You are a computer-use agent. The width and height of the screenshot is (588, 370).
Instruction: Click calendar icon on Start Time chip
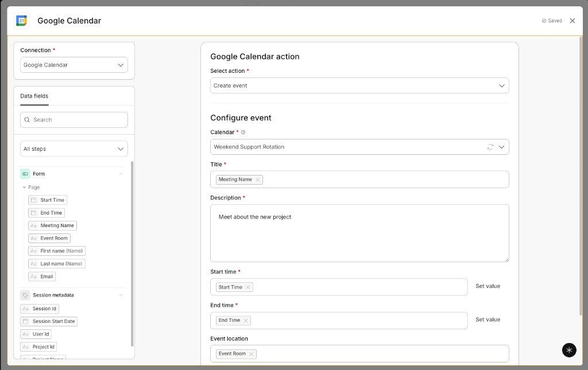tap(33, 200)
